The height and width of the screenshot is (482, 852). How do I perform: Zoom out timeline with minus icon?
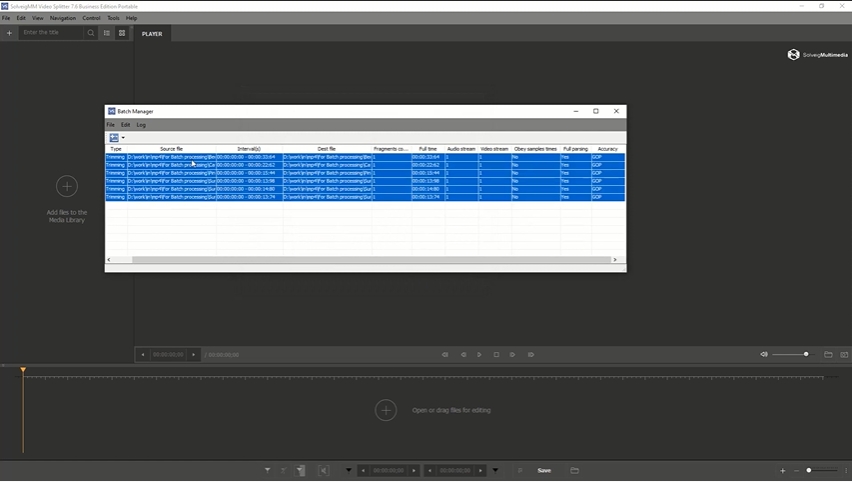coord(796,471)
